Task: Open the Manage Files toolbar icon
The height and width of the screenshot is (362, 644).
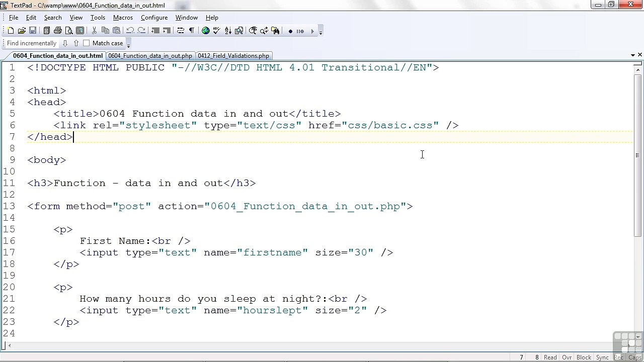Action: (47, 31)
